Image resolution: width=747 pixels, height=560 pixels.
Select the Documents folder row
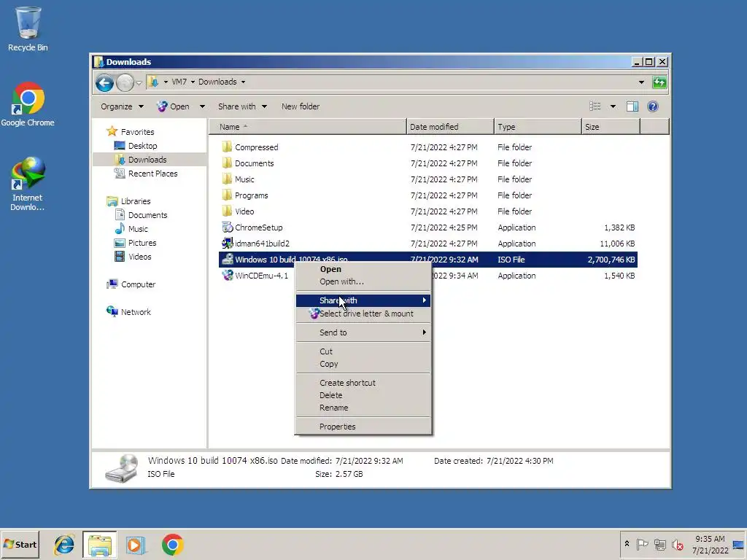click(x=427, y=163)
